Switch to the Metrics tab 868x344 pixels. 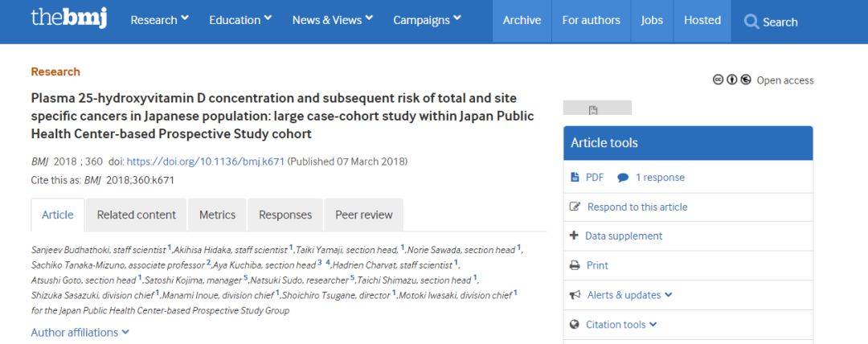(x=217, y=215)
